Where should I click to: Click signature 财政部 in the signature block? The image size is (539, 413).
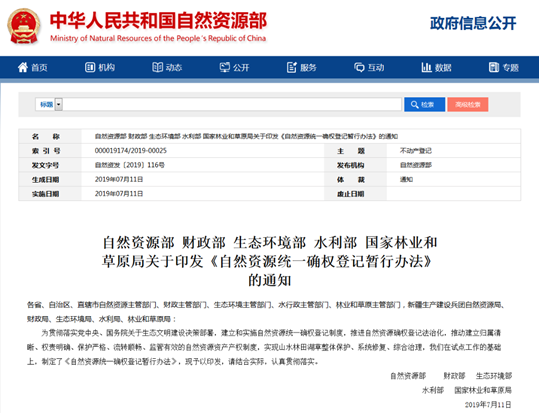454,376
